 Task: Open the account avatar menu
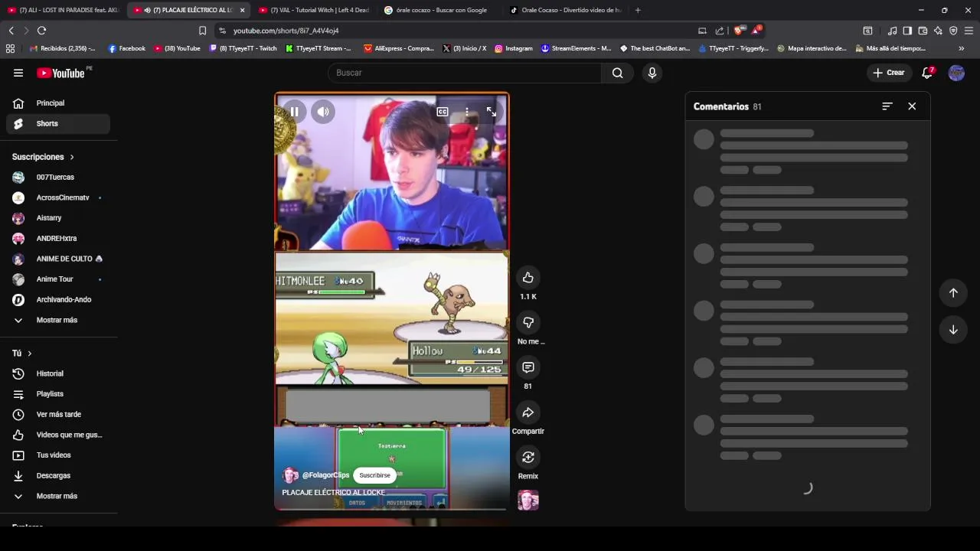point(956,73)
